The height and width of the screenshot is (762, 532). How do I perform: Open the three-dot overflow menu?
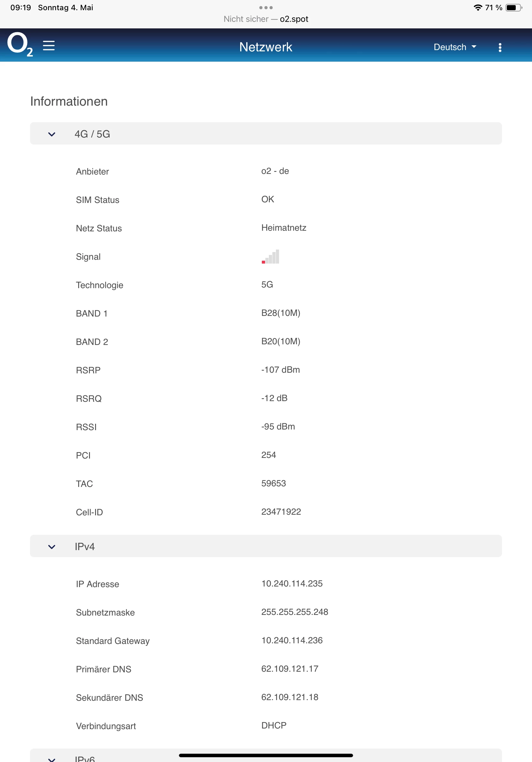click(x=499, y=48)
